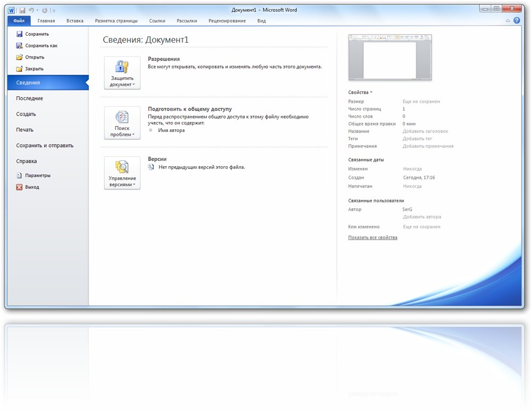The height and width of the screenshot is (411, 532).
Task: Click the previous versions file icon
Action: [151, 167]
